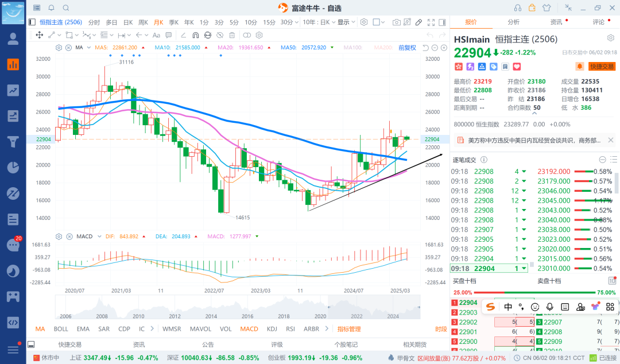Click the orange price alert bell icon
This screenshot has width=620, height=364.
point(579,67)
